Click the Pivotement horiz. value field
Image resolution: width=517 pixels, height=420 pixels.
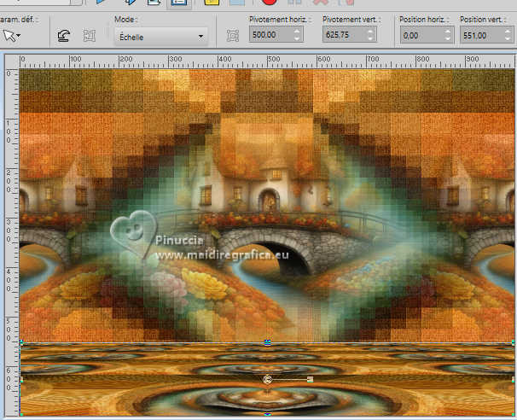pos(270,35)
